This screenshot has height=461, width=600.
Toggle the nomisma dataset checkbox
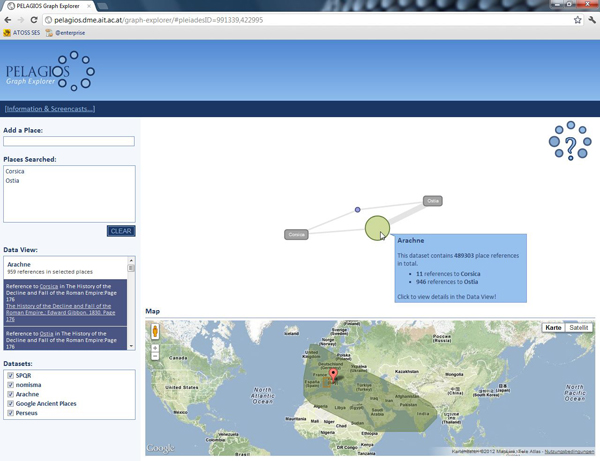10,385
